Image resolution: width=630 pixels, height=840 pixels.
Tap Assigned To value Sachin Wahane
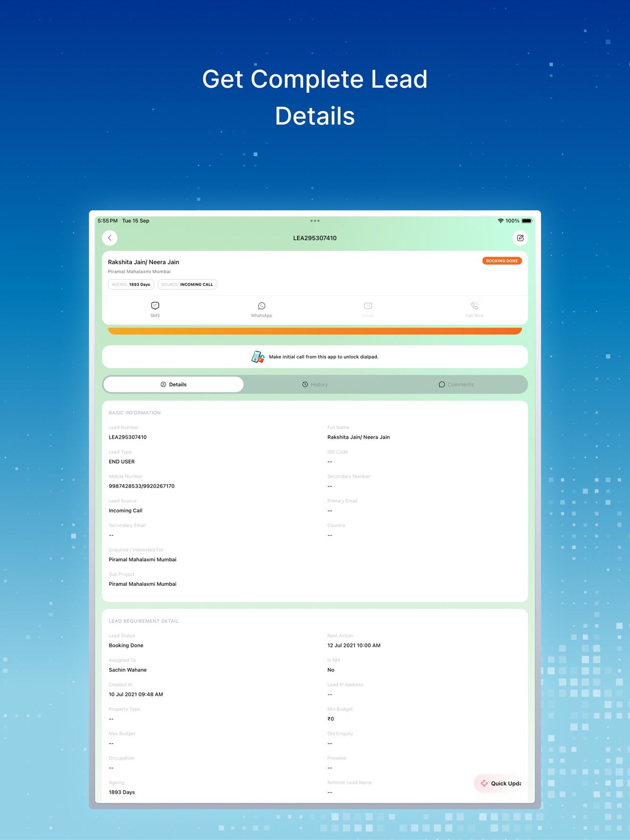[127, 670]
